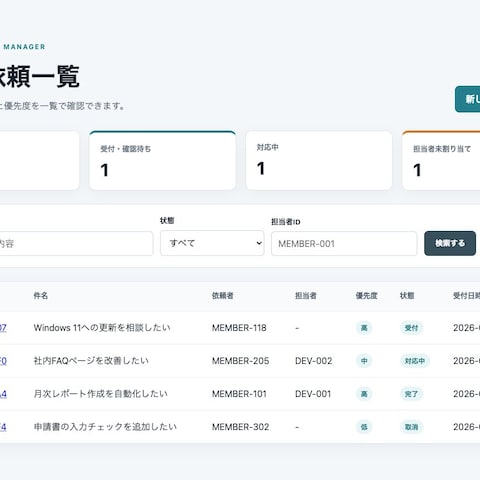
Task: Open the 状態 dropdown showing すべて
Action: (x=212, y=243)
